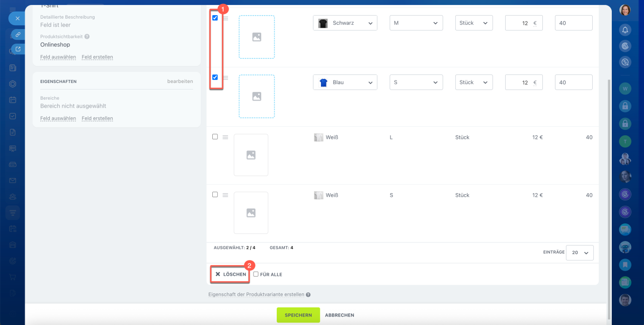644x325 pixels.
Task: Copy the page link using the chain icon
Action: pos(18,35)
